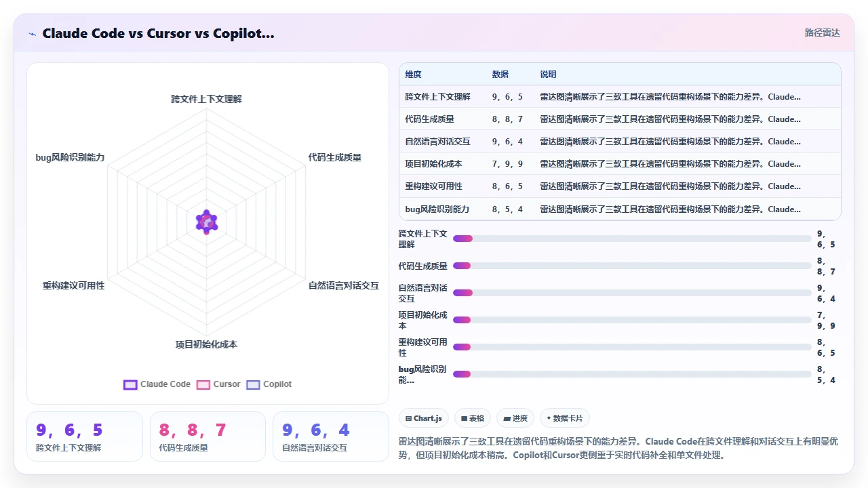
Task: Select table row 自然语言对话交互
Action: click(x=620, y=142)
